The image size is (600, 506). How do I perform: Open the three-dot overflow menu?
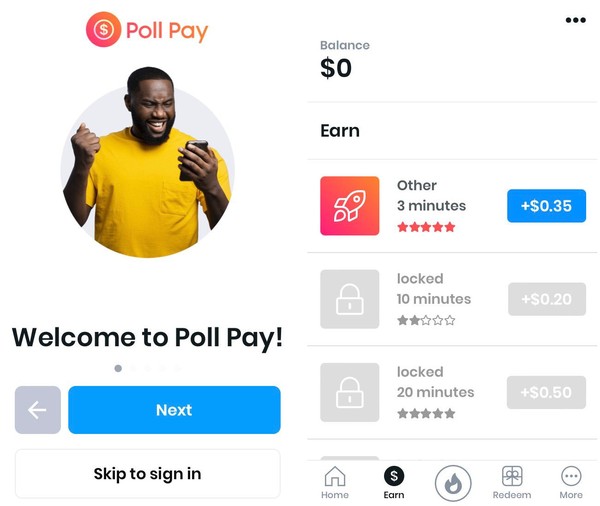click(576, 20)
